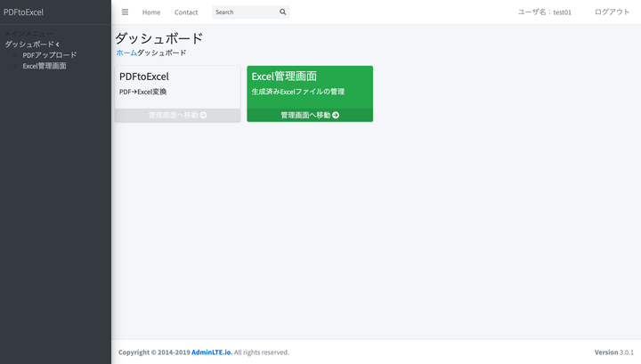Open the Contact navbar item
This screenshot has height=364, width=641.
tap(186, 12)
